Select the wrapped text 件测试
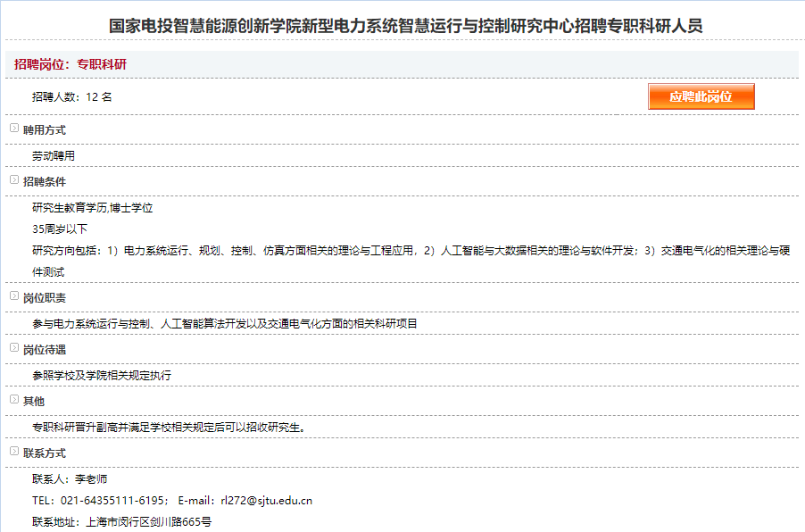Viewport: 805px width, 532px height. click(x=48, y=272)
